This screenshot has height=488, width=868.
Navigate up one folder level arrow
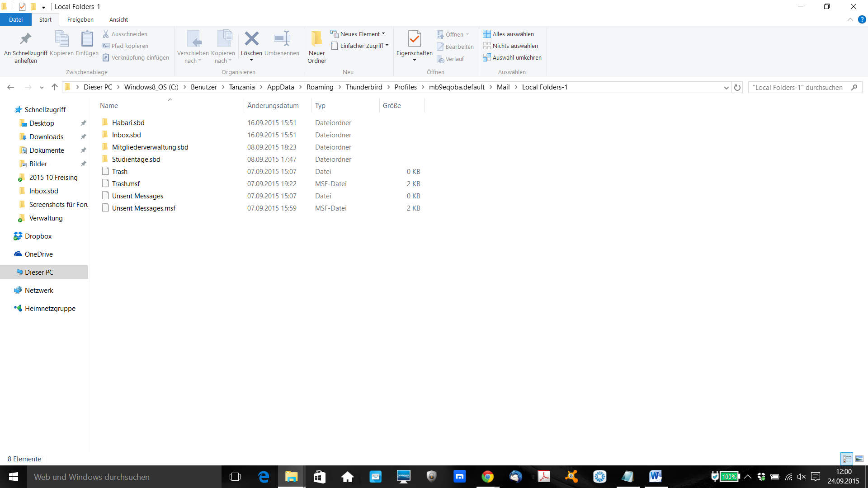click(55, 87)
